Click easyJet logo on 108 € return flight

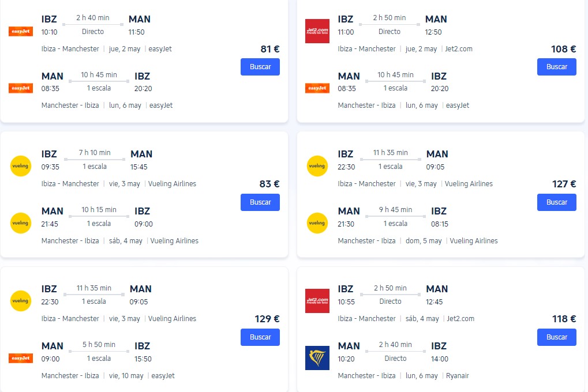click(317, 88)
